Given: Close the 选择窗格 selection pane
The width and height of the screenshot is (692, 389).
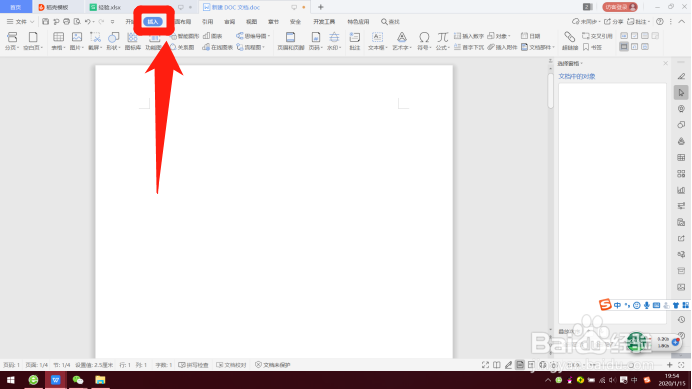Looking at the screenshot, I should [x=666, y=64].
